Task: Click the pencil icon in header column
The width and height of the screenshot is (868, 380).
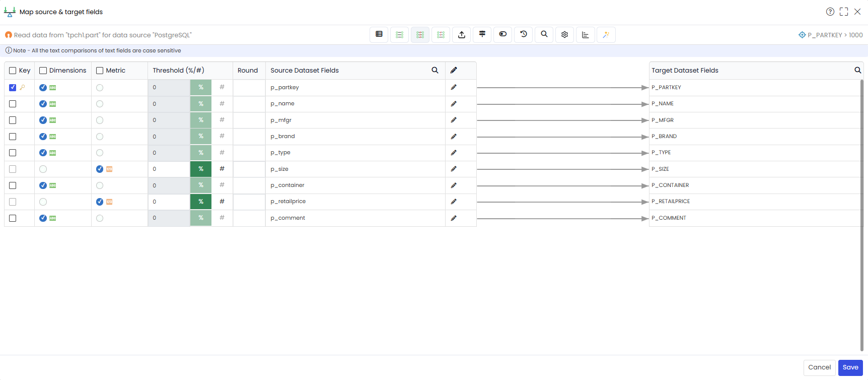Action: coord(454,71)
